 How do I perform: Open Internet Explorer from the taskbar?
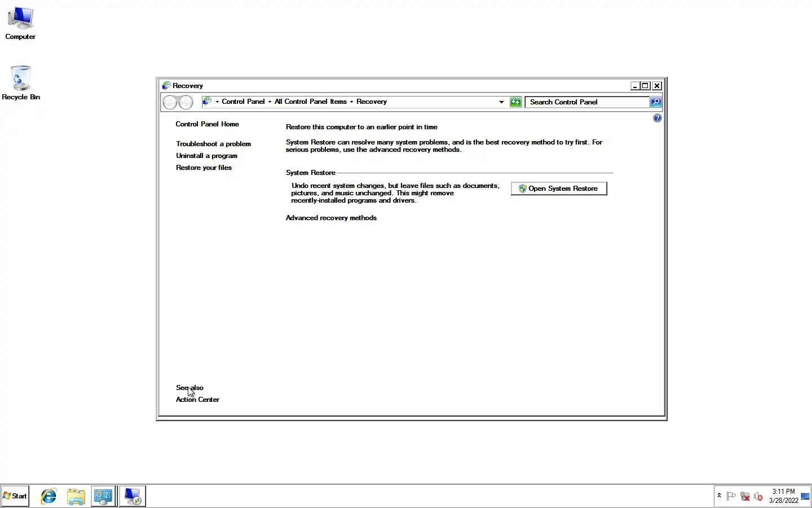(x=48, y=496)
